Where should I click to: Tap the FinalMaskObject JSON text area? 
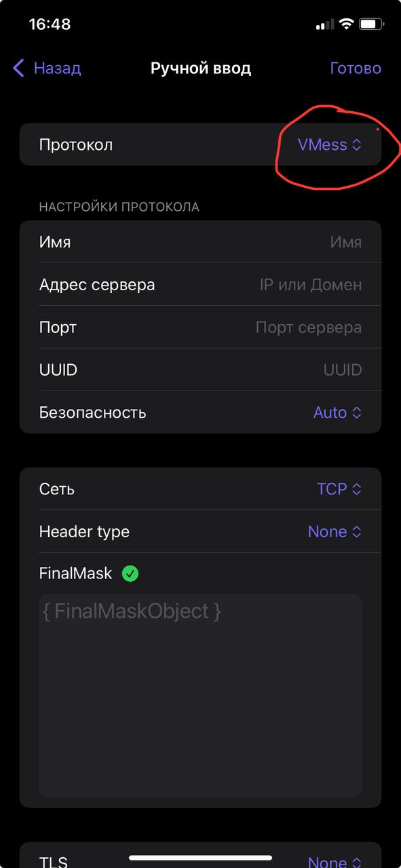click(200, 695)
